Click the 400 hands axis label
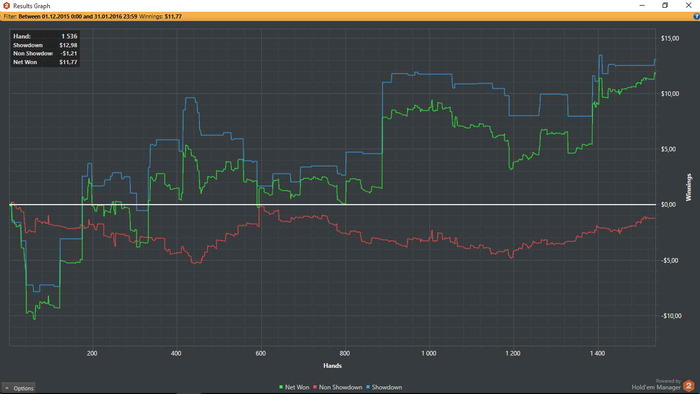The height and width of the screenshot is (394, 700). [176, 353]
